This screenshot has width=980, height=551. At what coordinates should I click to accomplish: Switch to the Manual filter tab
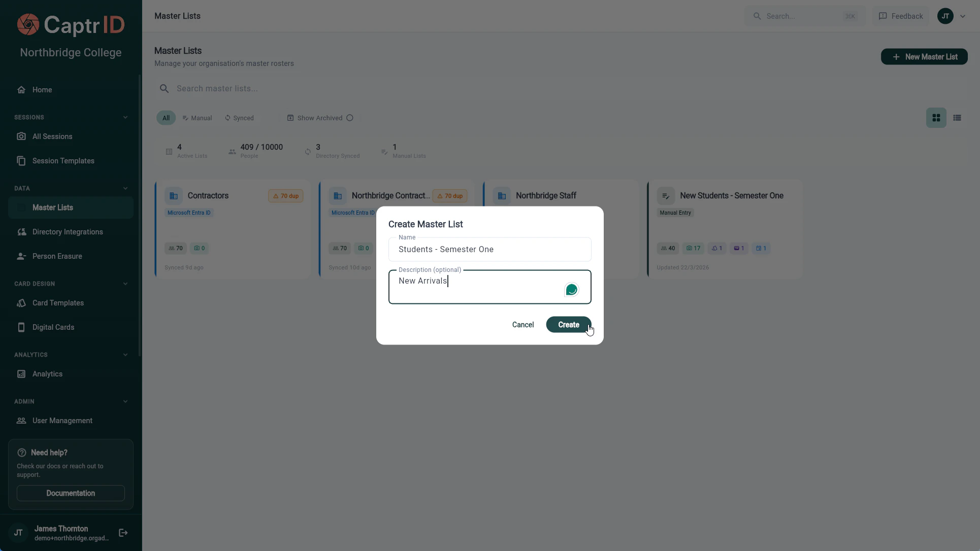197,118
